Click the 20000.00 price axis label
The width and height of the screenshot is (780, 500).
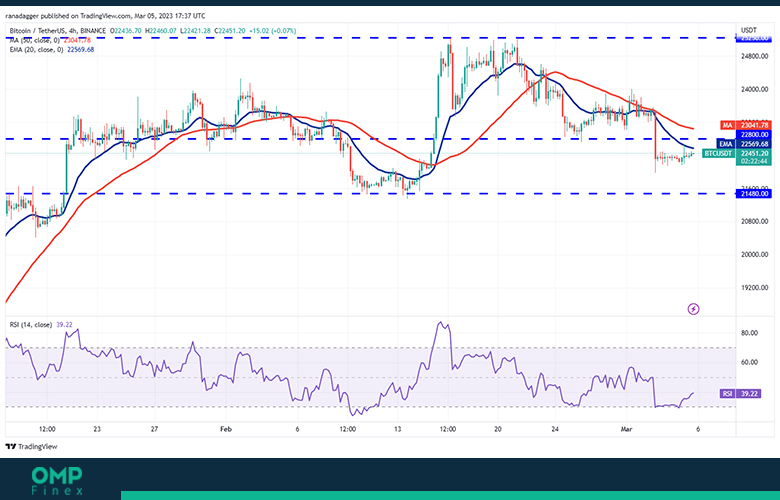pos(754,255)
